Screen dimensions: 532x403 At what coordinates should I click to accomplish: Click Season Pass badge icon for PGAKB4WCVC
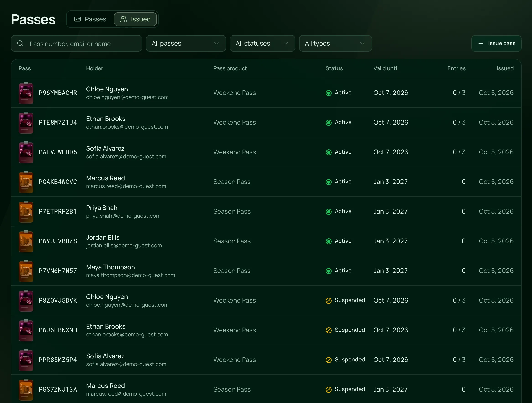click(x=26, y=182)
